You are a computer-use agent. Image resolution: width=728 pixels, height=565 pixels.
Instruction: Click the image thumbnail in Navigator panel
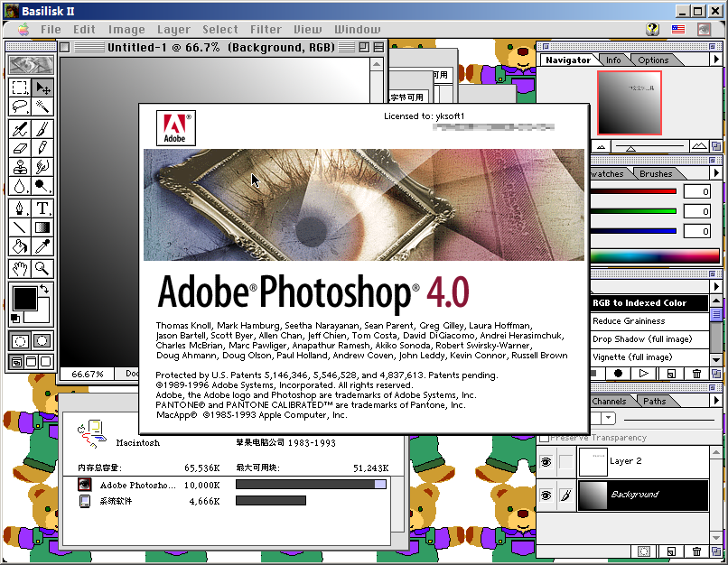[x=629, y=102]
